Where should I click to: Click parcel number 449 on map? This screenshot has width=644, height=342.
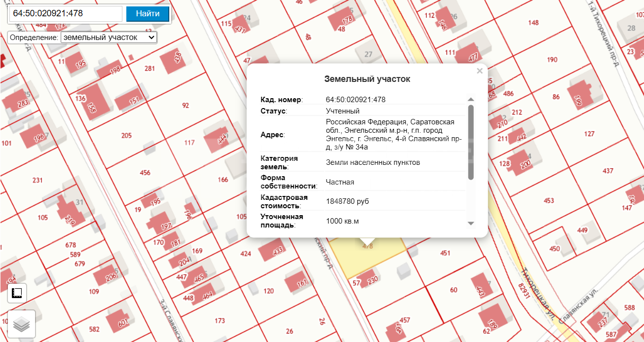[x=582, y=230]
